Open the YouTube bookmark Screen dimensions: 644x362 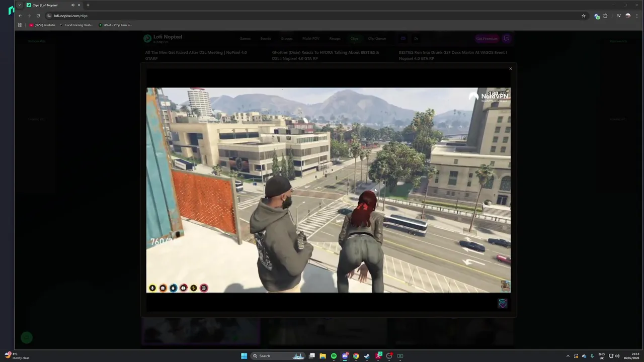(42, 25)
